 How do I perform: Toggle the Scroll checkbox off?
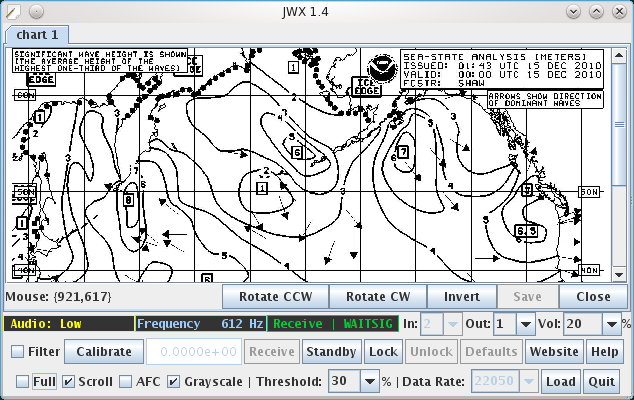(x=68, y=382)
